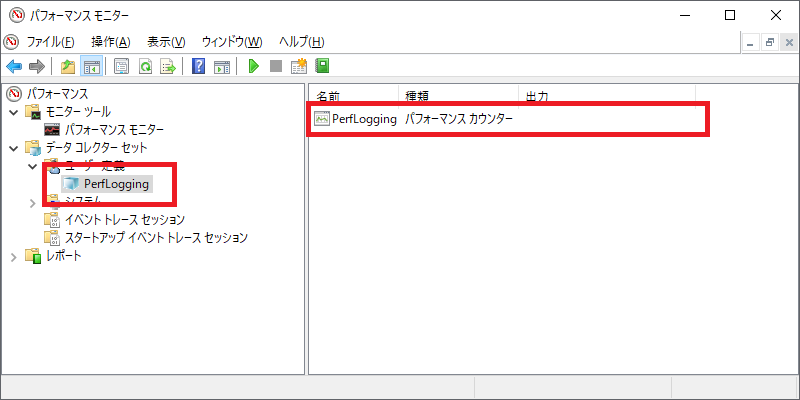Toggle Show/Hide console tree toolbar icon

91,67
